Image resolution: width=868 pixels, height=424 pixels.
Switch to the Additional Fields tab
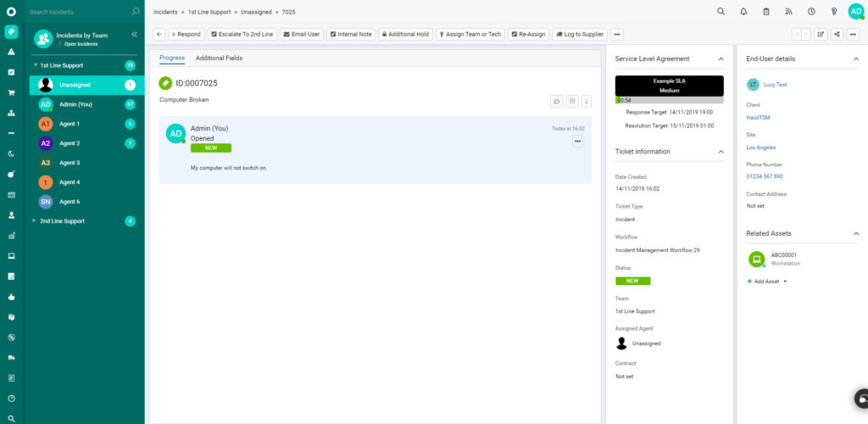pos(219,59)
